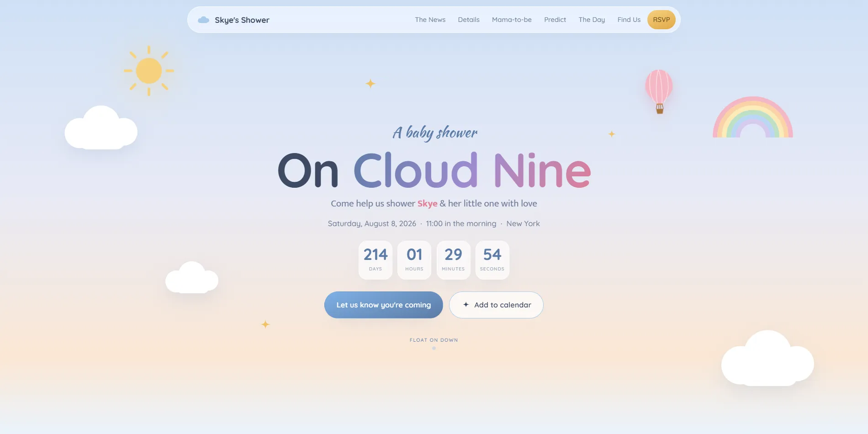Viewport: 868px width, 434px height.
Task: Click the sparkle icon in Add to calendar
Action: (x=466, y=304)
